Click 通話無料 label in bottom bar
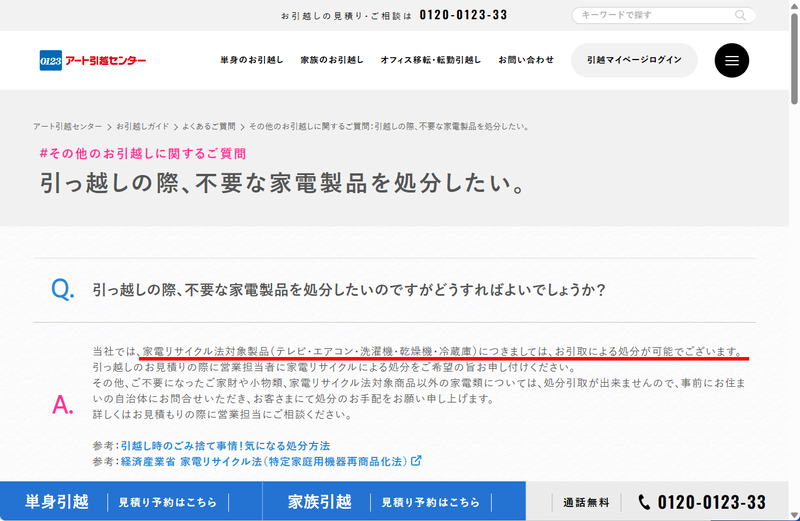Screen dimensions: 800x521 pyautogui.click(x=586, y=503)
